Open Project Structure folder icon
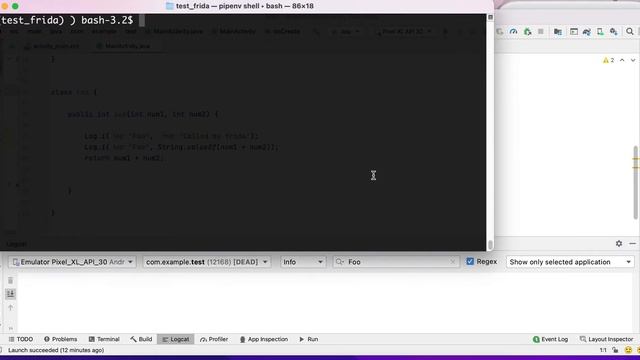Viewport: 640px width, 360px height. click(x=558, y=31)
